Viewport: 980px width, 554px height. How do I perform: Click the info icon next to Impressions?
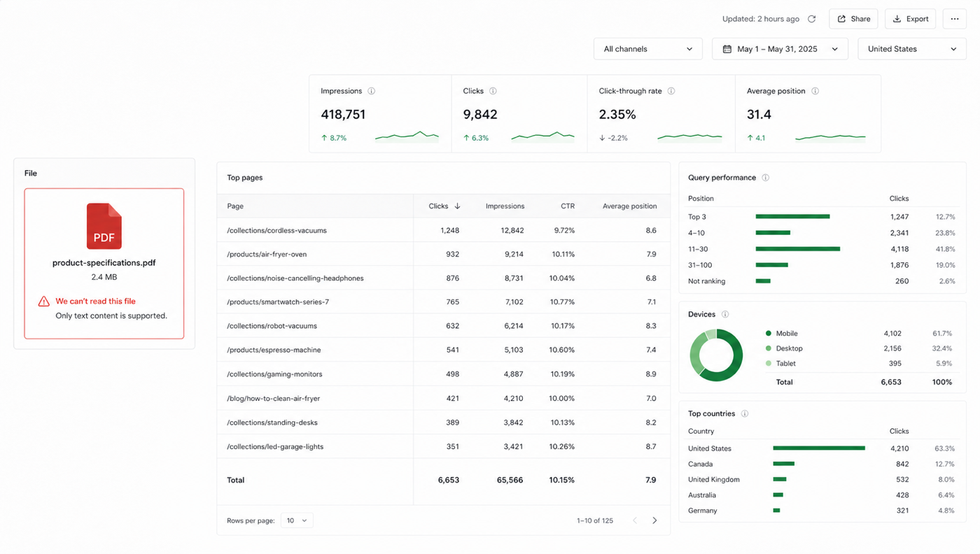[x=372, y=91]
